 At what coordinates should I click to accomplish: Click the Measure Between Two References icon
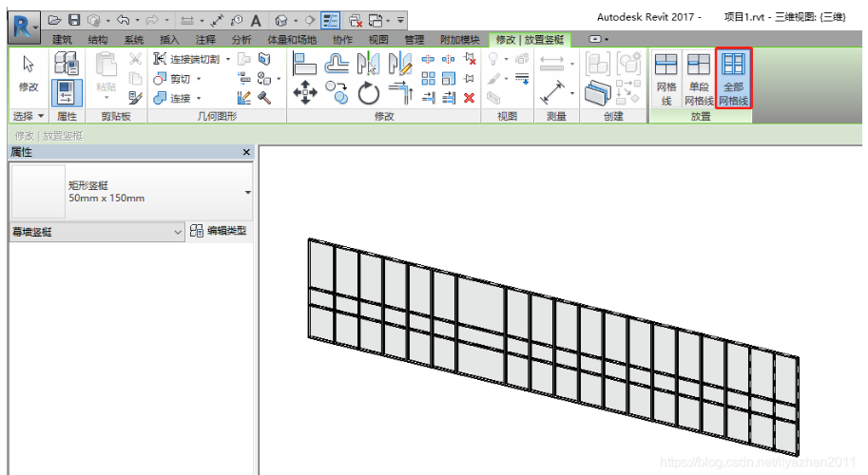552,63
